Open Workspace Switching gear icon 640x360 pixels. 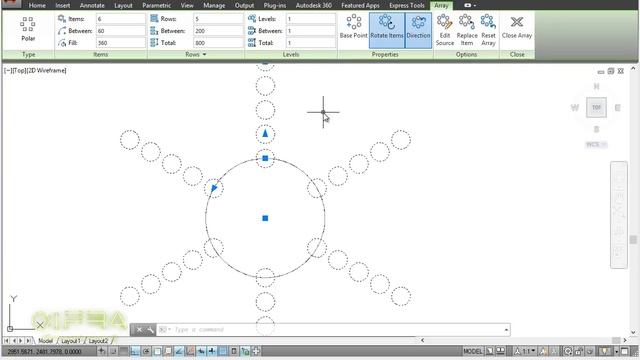tap(568, 351)
